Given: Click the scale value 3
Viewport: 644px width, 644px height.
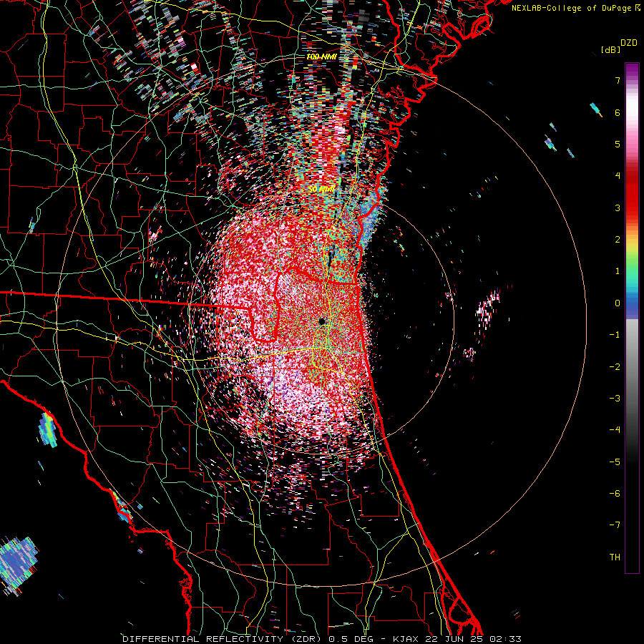Looking at the screenshot, I should 618,208.
